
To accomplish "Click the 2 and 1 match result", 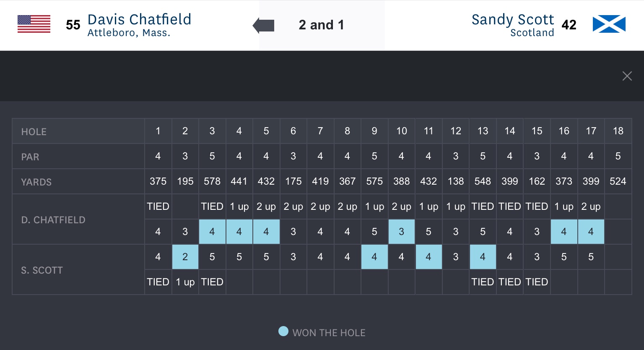I will 321,25.
